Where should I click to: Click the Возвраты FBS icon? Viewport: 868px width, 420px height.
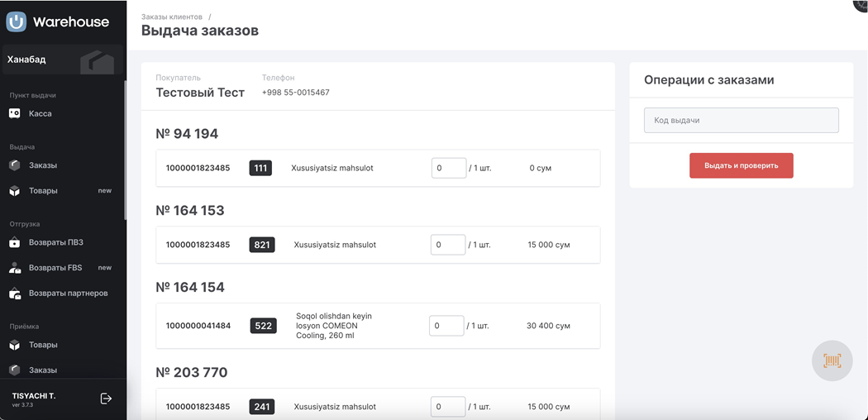15,268
